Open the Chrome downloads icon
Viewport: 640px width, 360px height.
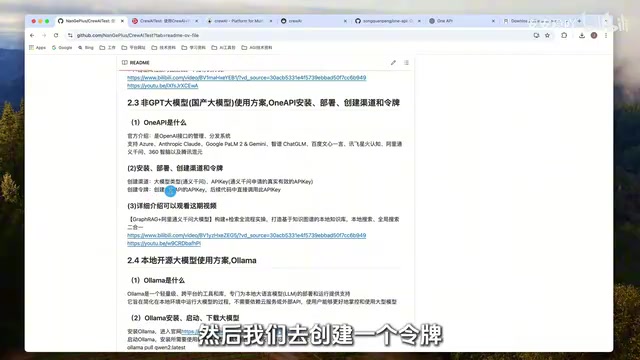(582, 36)
